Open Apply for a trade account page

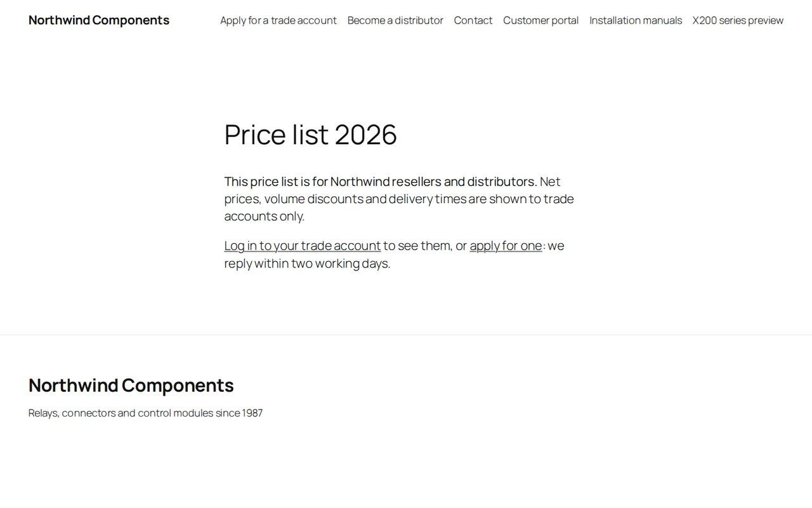pos(278,20)
